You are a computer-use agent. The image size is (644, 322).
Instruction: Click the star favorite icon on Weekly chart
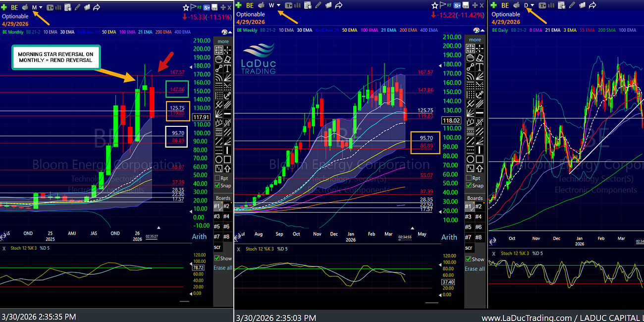[434, 5]
